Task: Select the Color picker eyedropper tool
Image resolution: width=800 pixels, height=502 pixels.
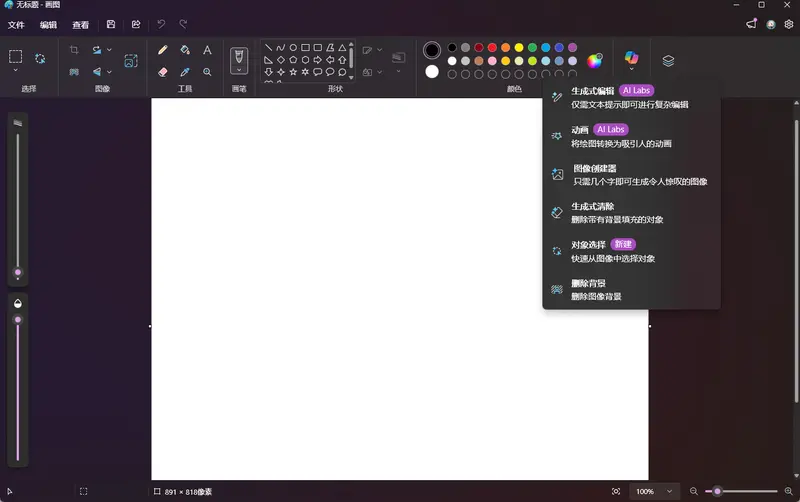Action: [x=185, y=72]
